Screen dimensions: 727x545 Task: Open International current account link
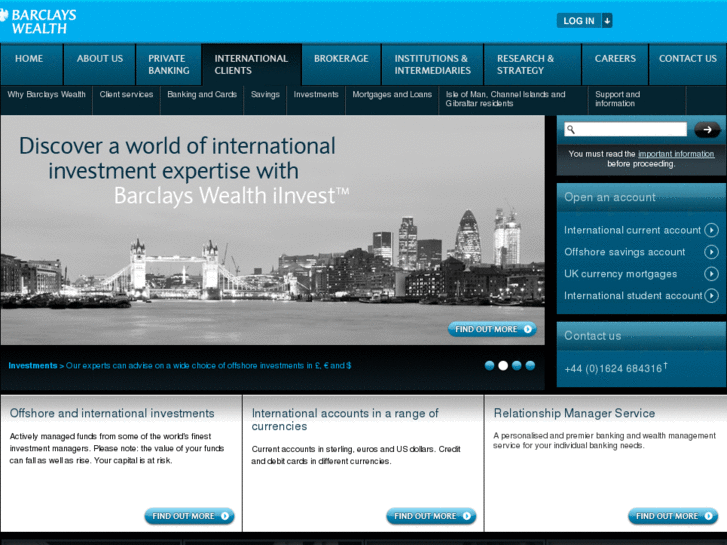click(x=632, y=231)
